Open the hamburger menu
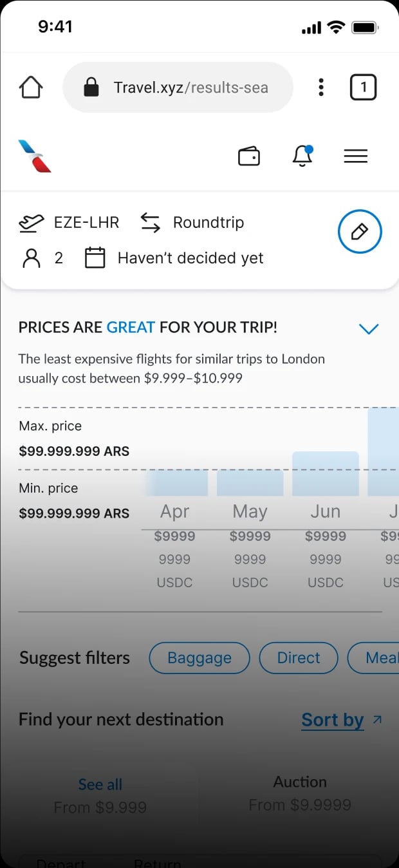Screen dimensions: 399x868 (355, 156)
